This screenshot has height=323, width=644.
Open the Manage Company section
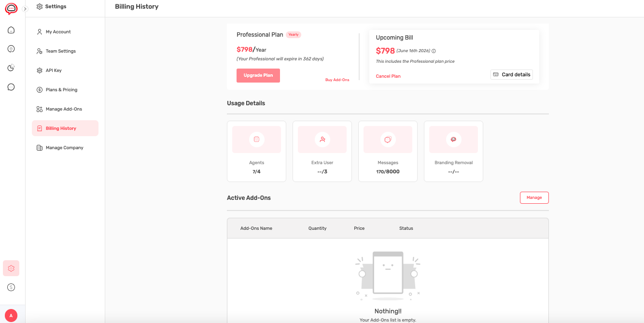coord(64,147)
